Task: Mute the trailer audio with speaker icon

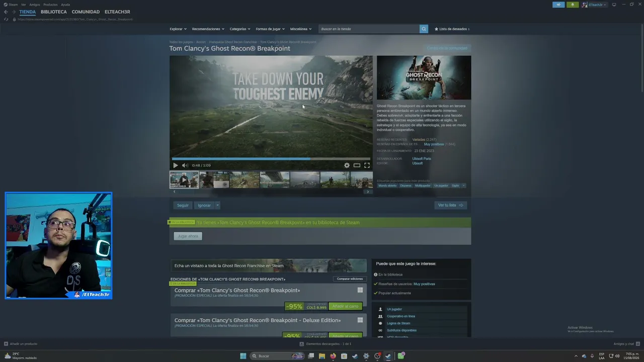Action: click(185, 165)
